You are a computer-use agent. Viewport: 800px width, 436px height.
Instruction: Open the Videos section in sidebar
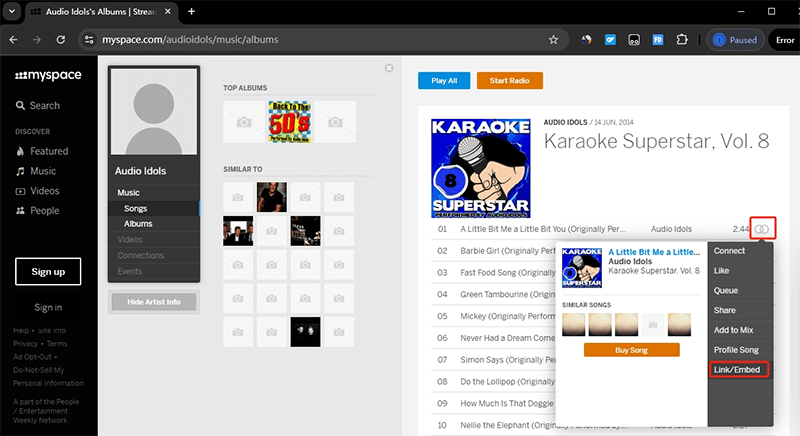(x=38, y=191)
